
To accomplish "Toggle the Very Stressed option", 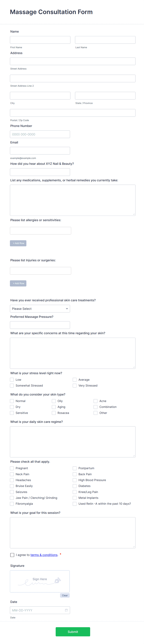I will tap(75, 385).
